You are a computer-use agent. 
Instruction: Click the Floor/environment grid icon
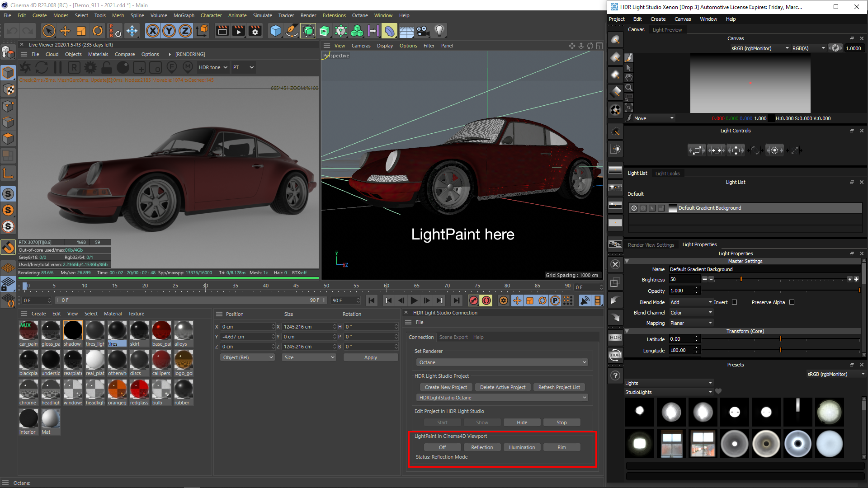point(406,31)
